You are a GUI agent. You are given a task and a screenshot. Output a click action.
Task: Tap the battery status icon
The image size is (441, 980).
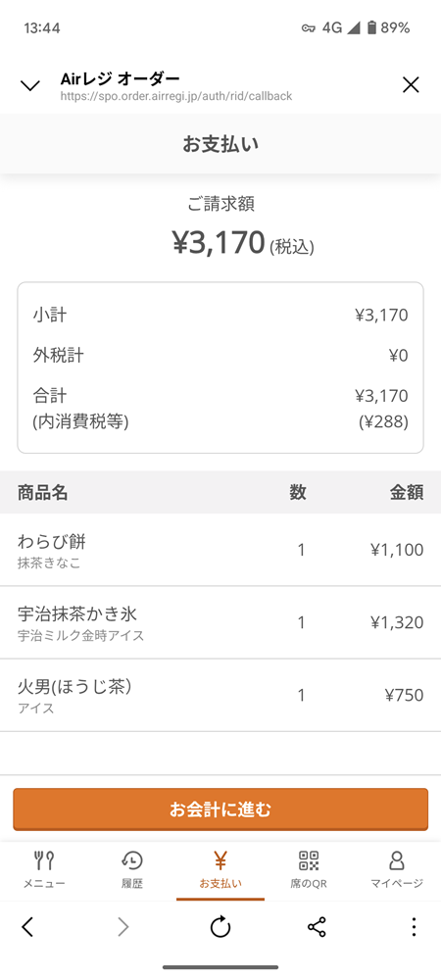[371, 27]
